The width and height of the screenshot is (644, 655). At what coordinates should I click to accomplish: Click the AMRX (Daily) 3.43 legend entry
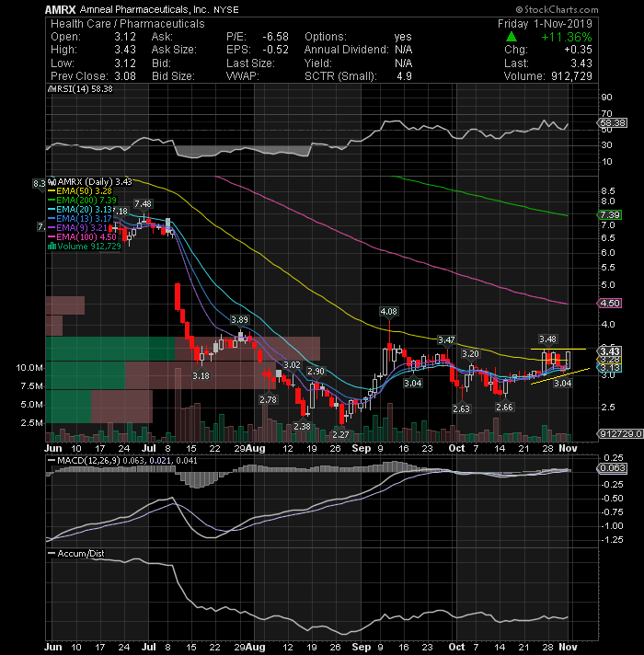coord(91,182)
